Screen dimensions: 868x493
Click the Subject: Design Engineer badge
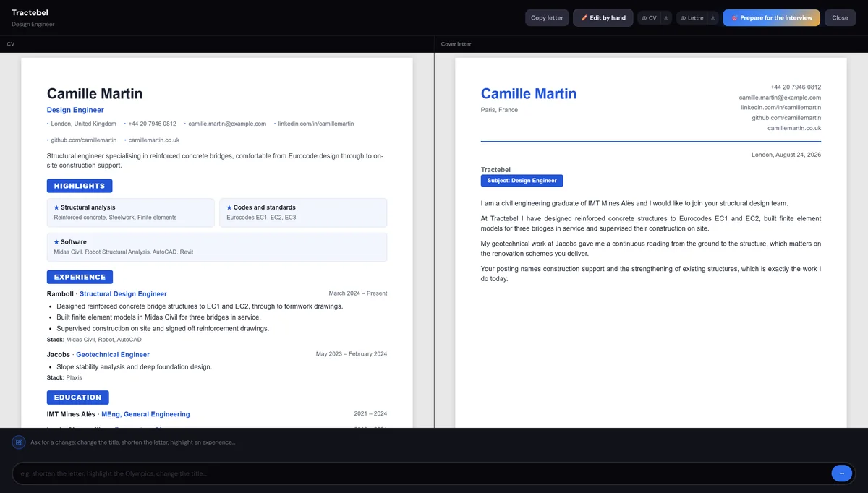pyautogui.click(x=522, y=181)
